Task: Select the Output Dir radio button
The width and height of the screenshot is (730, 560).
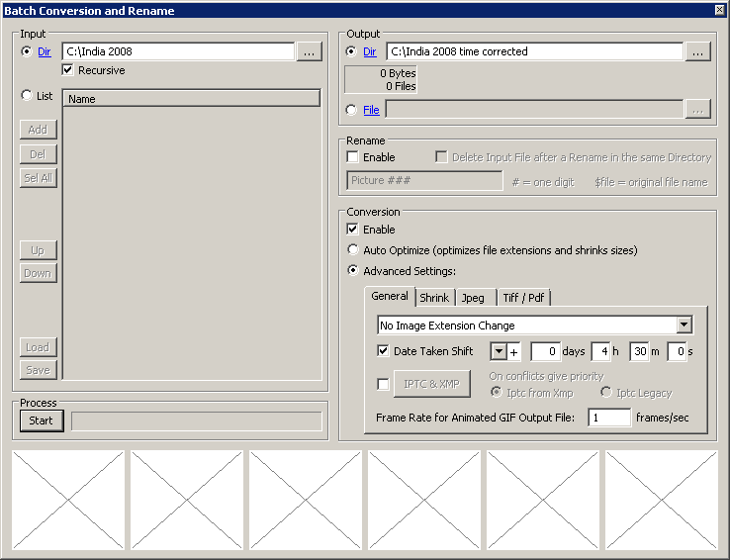Action: tap(351, 51)
